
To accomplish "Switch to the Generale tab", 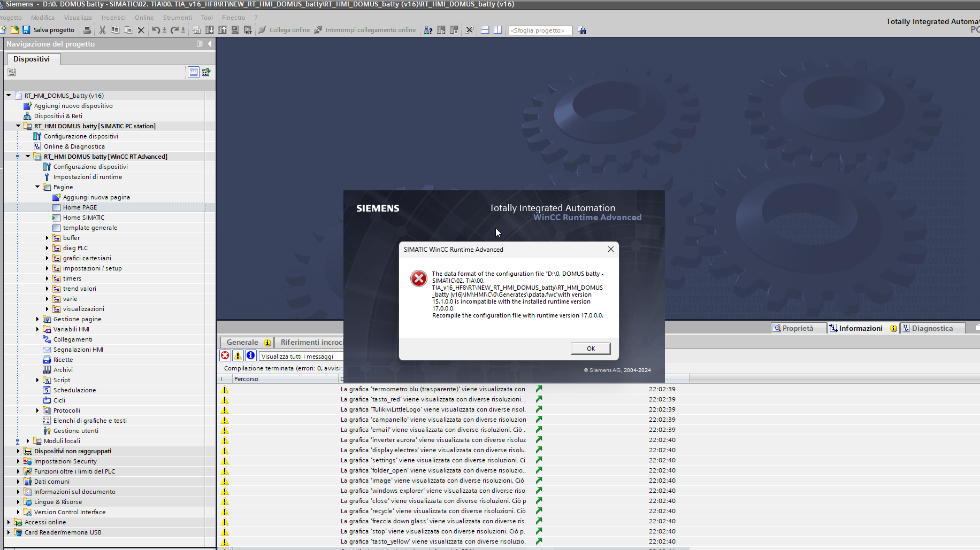I will (247, 342).
